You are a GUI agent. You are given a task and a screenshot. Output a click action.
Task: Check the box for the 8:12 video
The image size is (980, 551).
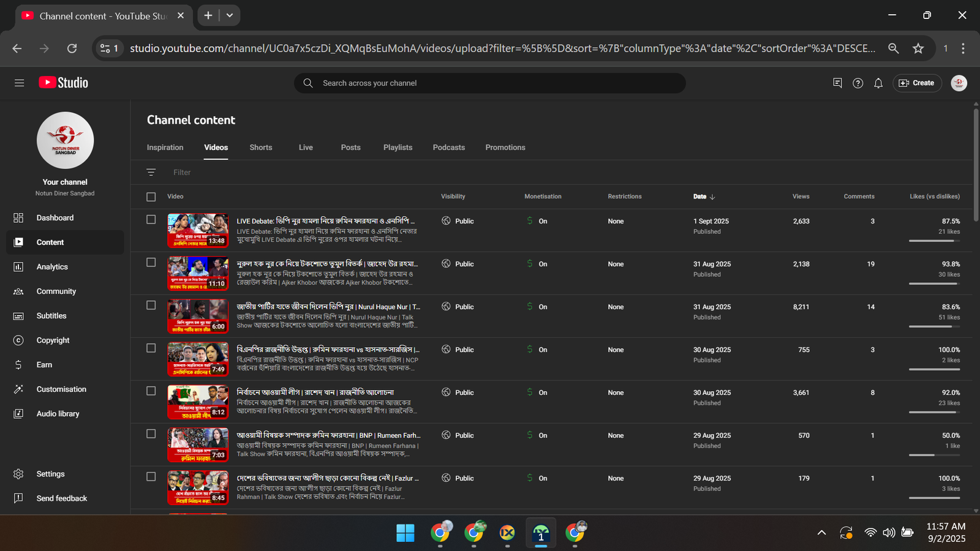[x=151, y=391]
